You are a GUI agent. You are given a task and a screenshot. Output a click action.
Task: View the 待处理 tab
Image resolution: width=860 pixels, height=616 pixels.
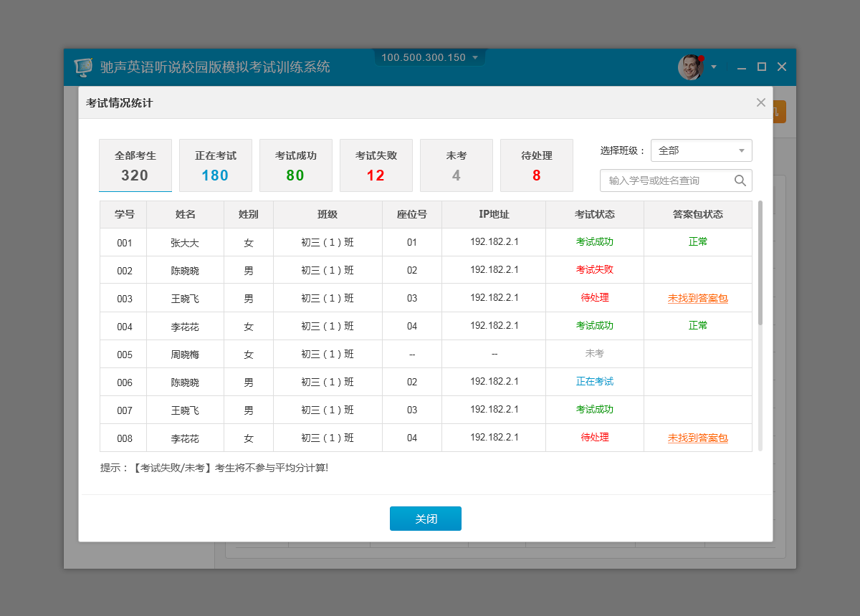[x=537, y=165]
